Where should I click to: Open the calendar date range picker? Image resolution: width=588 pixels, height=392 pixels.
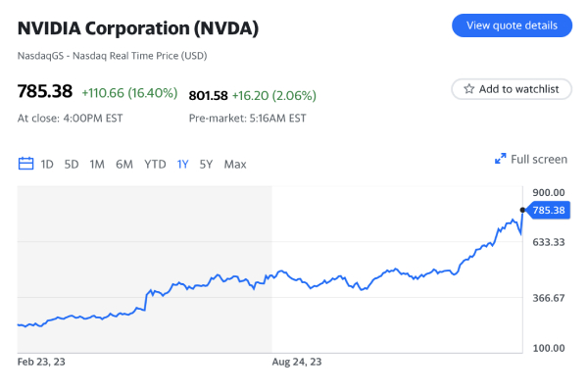pos(26,164)
